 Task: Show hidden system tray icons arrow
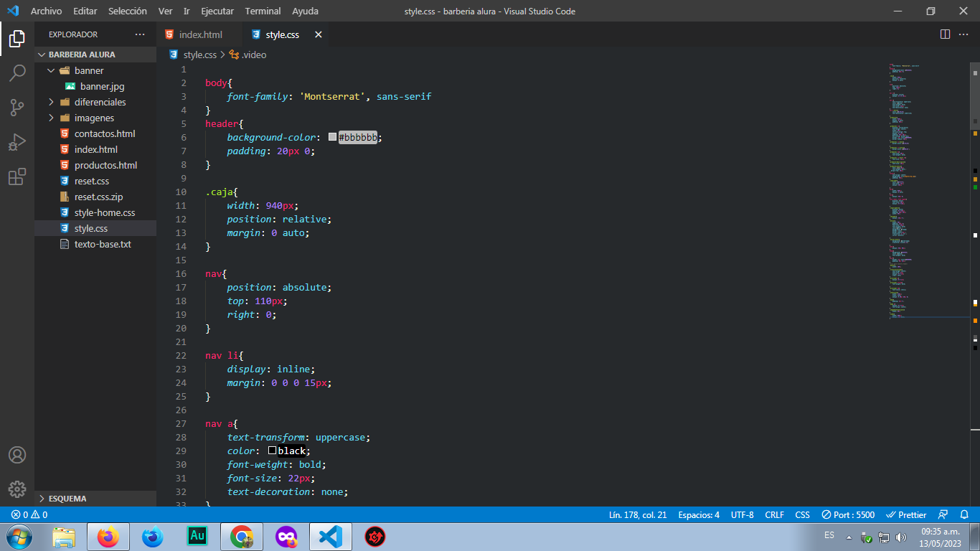(x=849, y=537)
